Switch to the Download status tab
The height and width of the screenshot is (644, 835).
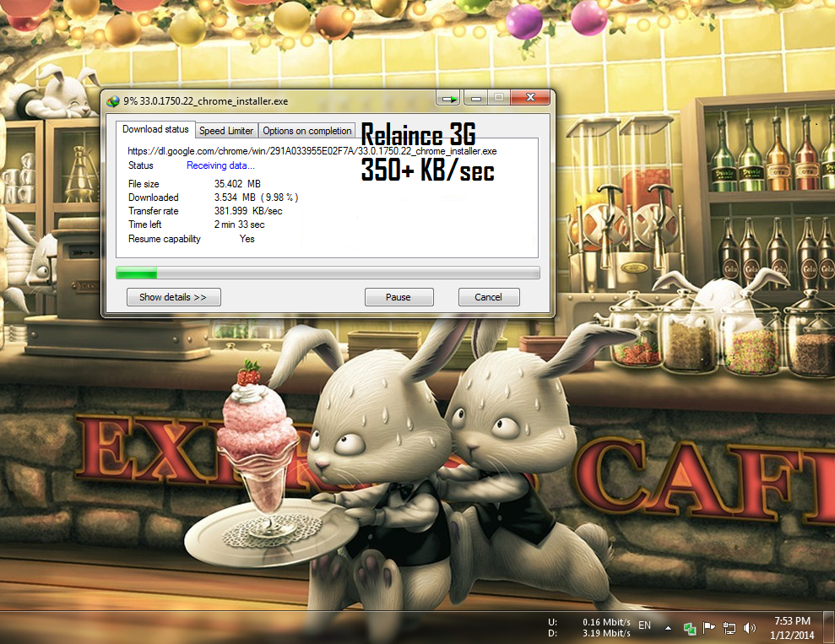[x=155, y=129]
